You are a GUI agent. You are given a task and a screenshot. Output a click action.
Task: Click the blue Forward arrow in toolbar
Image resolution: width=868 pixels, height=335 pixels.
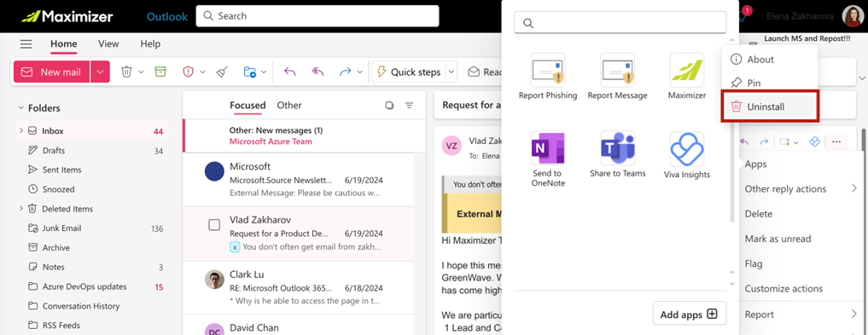point(346,72)
